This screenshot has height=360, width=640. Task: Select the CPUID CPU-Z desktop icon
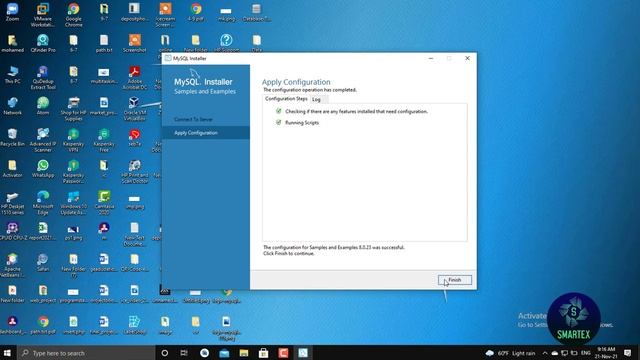point(12,231)
